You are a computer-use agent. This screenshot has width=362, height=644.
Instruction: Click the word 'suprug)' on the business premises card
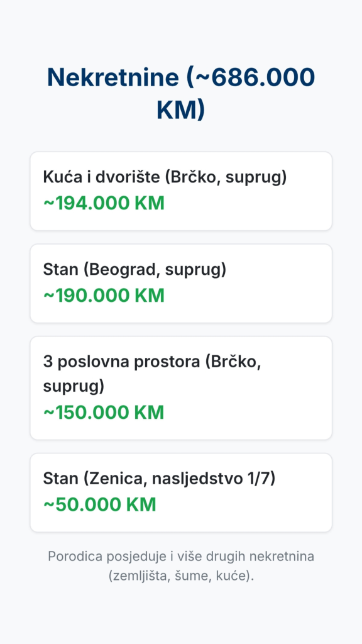pos(74,387)
